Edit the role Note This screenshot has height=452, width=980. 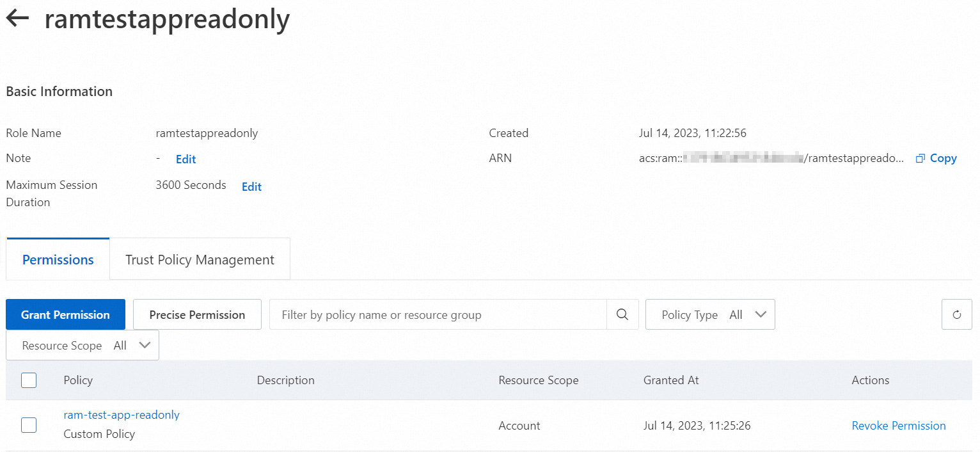186,159
